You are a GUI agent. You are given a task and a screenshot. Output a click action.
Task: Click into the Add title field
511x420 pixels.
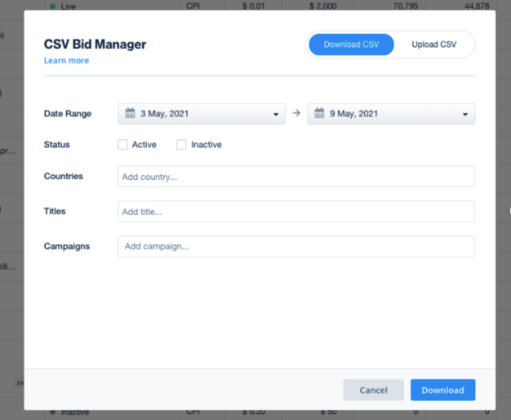[x=296, y=212]
